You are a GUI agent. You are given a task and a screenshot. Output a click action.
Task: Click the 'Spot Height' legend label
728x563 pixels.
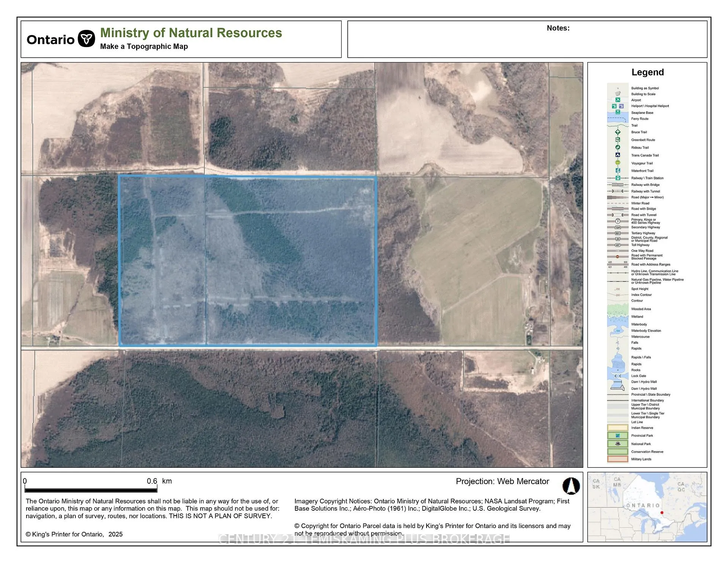tap(640, 289)
